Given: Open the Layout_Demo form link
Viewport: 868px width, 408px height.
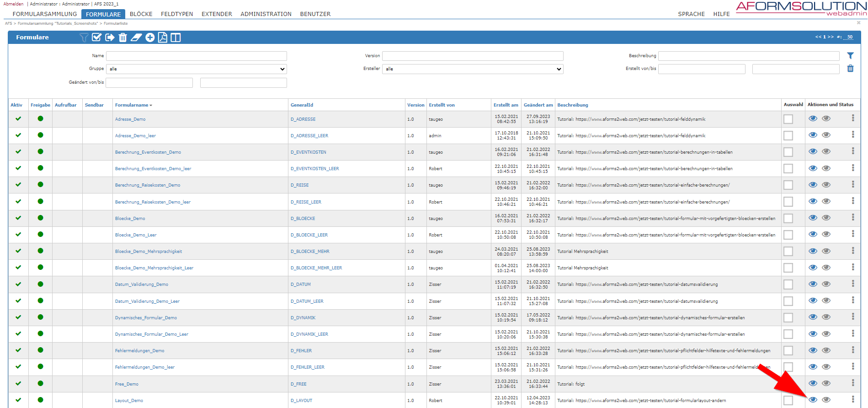Looking at the screenshot, I should [129, 401].
